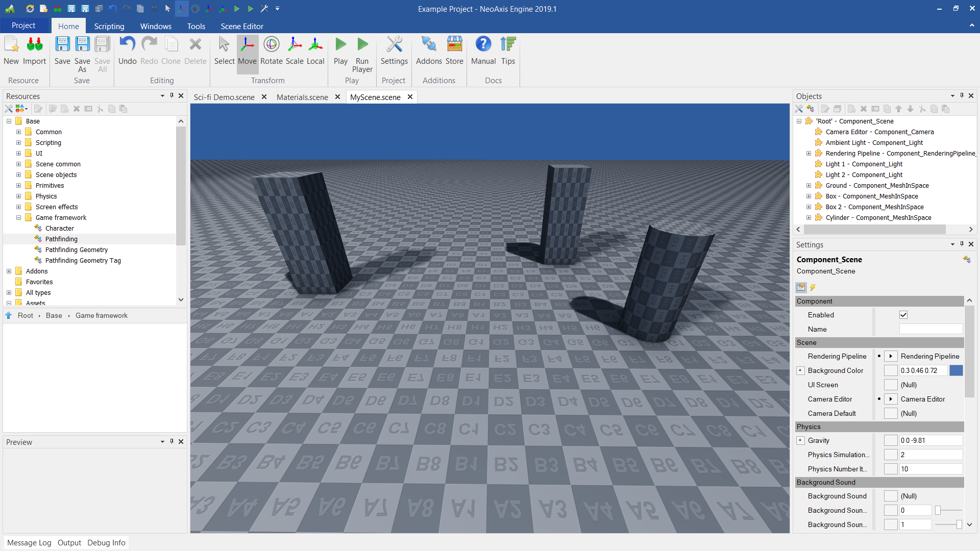The width and height of the screenshot is (980, 551).
Task: Click the Background Color blue swatch
Action: [957, 371]
